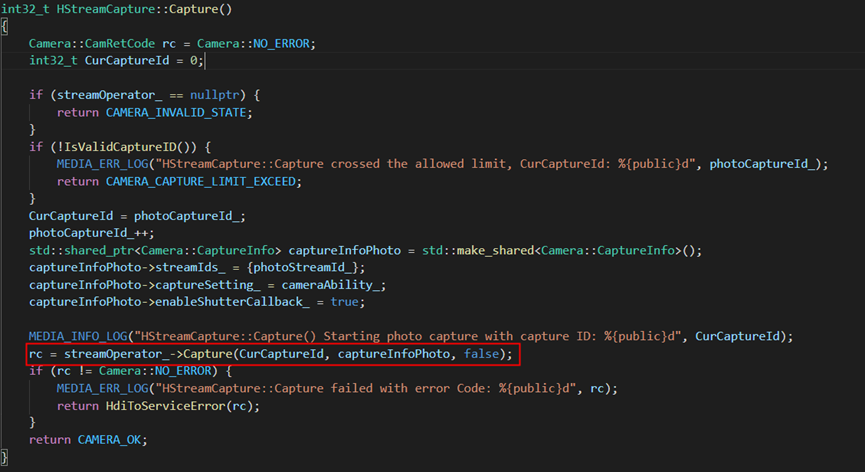Click 'MEDIA_INFO_LOG' on the Starting photo capture line
Image resolution: width=865 pixels, height=472 pixels.
(x=78, y=336)
